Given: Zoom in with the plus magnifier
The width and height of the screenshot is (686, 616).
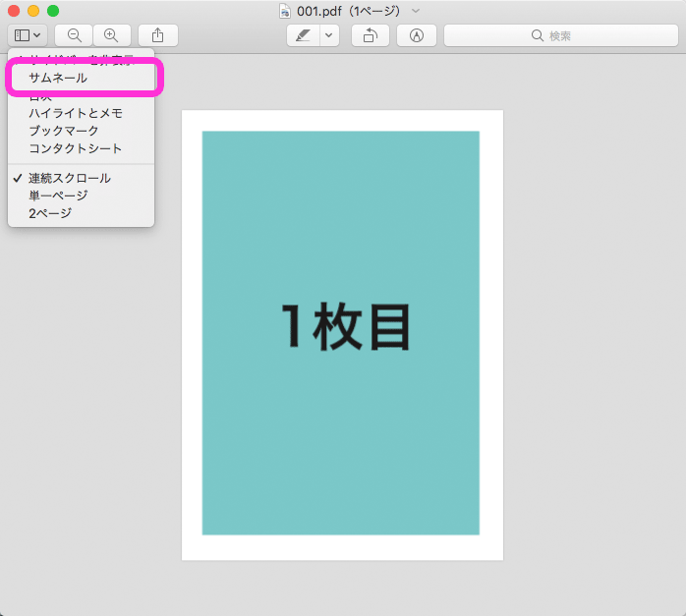Looking at the screenshot, I should pos(112,35).
